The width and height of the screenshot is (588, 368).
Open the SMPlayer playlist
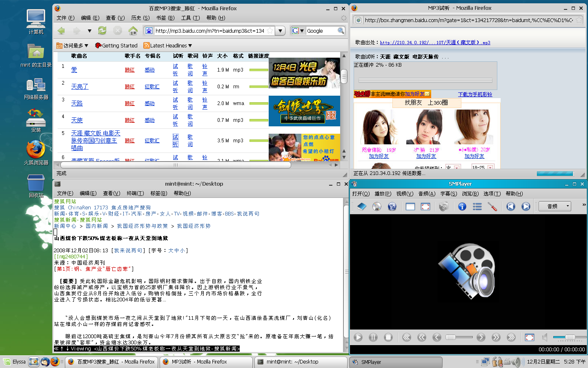click(477, 206)
